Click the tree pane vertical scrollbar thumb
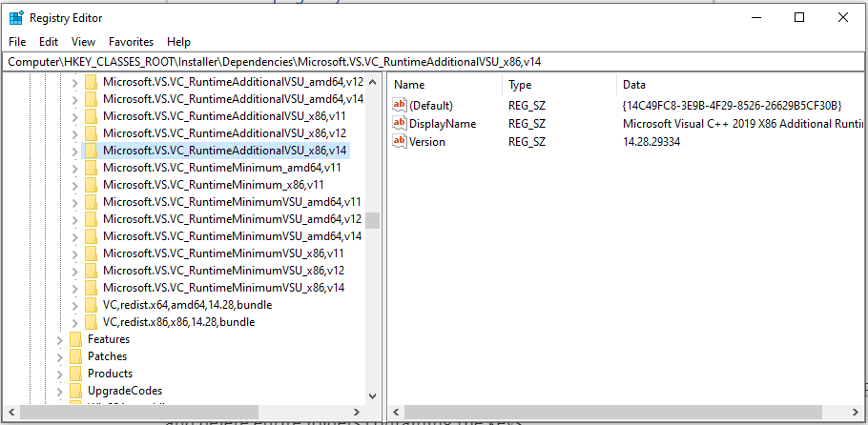Screen dimensions: 868x425 [372, 221]
